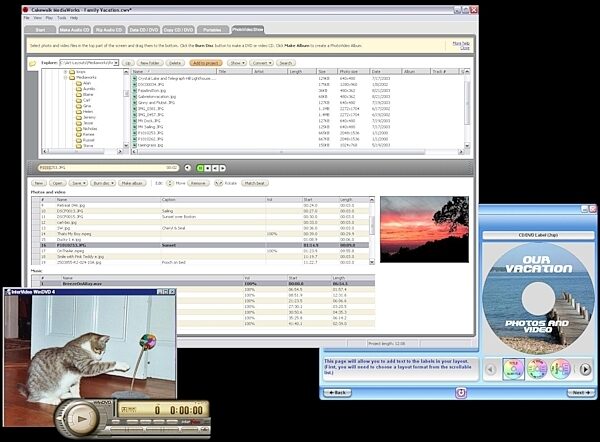
Task: Select the first disc layout thumbnail
Action: point(513,369)
